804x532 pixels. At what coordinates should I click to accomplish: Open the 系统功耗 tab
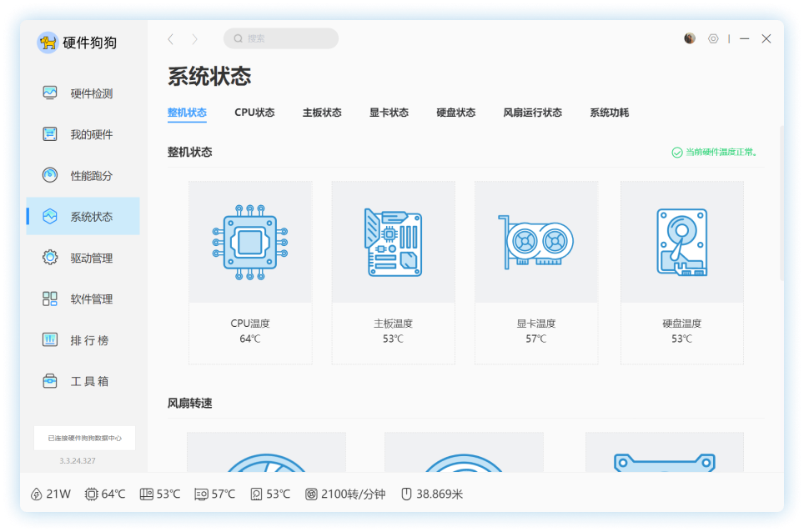point(609,113)
